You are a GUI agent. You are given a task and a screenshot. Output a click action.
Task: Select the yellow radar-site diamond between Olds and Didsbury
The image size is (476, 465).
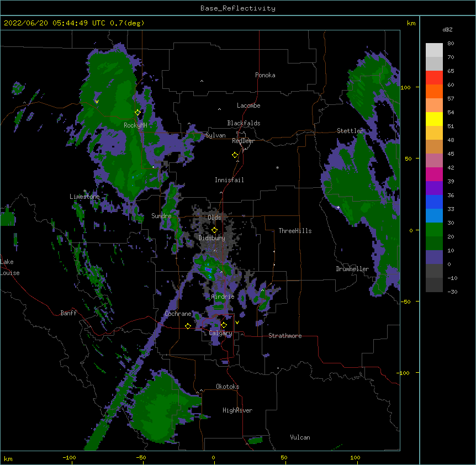pyautogui.click(x=214, y=230)
